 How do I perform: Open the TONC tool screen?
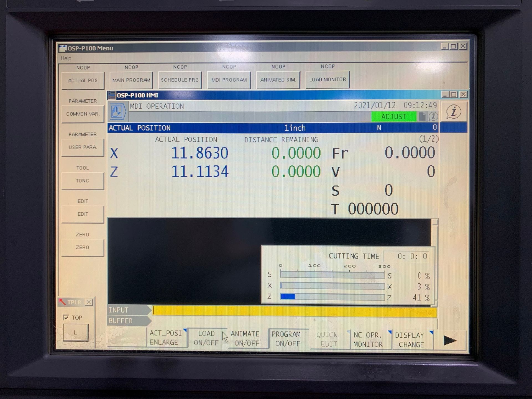click(x=83, y=181)
